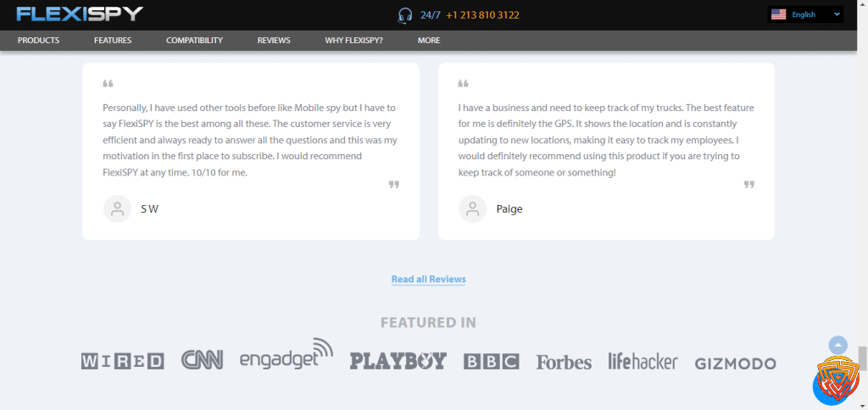This screenshot has height=410, width=868.
Task: Click the FlexiSPY logo
Action: 80,14
